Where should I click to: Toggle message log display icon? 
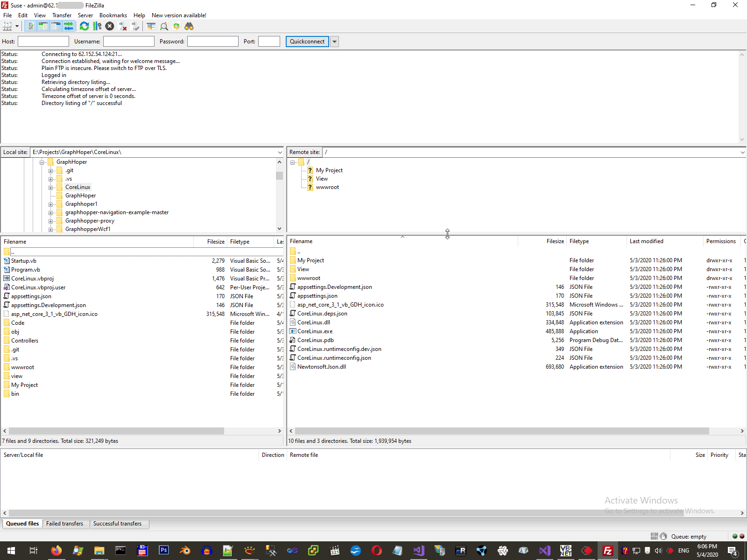[x=31, y=27]
